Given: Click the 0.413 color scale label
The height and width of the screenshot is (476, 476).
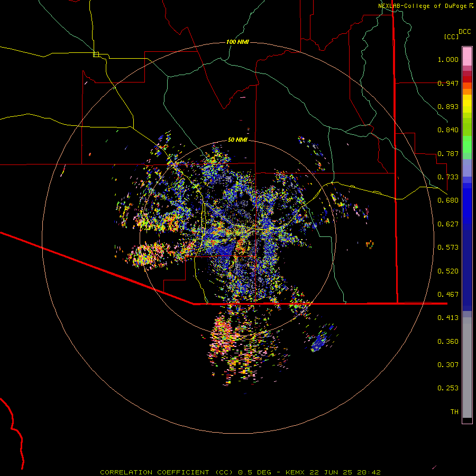Looking at the screenshot, I should pyautogui.click(x=448, y=318).
